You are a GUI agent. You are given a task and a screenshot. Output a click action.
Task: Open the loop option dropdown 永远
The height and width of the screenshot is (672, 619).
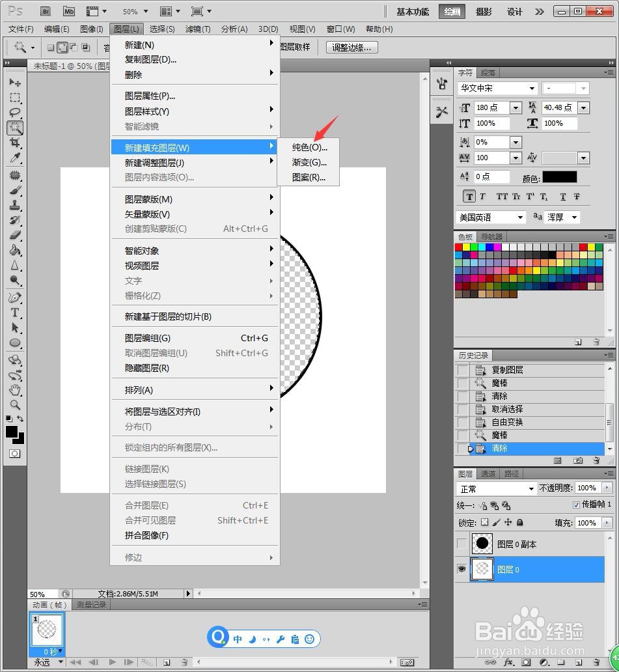click(61, 662)
